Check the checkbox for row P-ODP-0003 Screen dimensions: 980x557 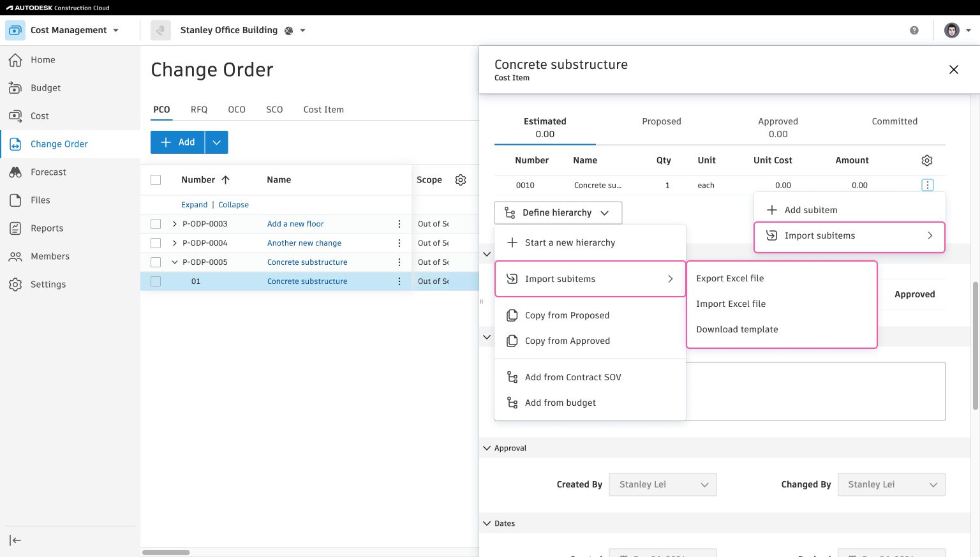click(156, 223)
